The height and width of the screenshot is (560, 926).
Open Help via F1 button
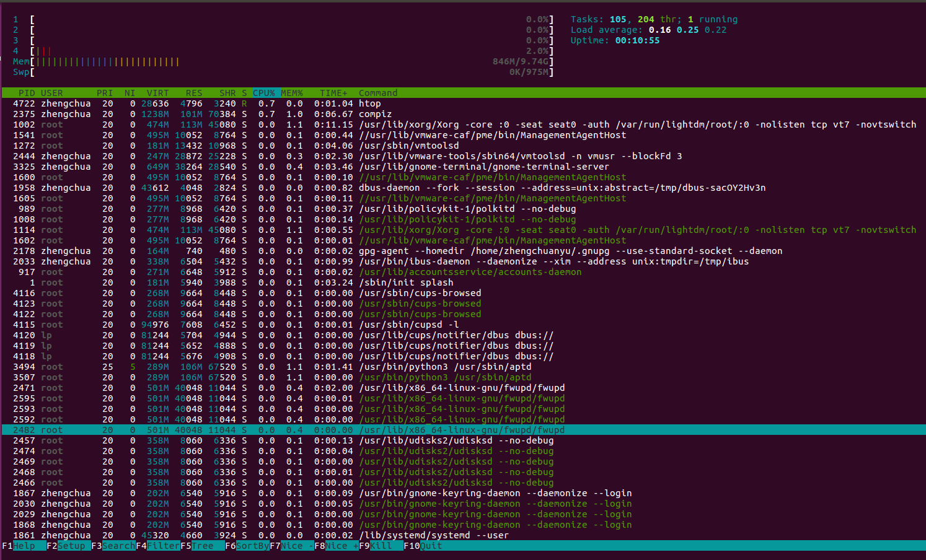[x=24, y=546]
